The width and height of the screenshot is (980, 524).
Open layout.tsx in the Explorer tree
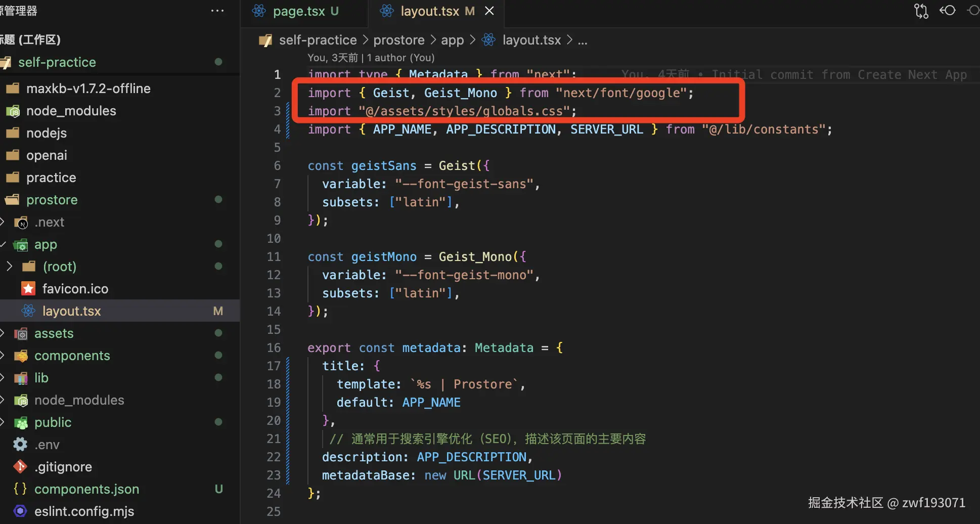point(120,311)
